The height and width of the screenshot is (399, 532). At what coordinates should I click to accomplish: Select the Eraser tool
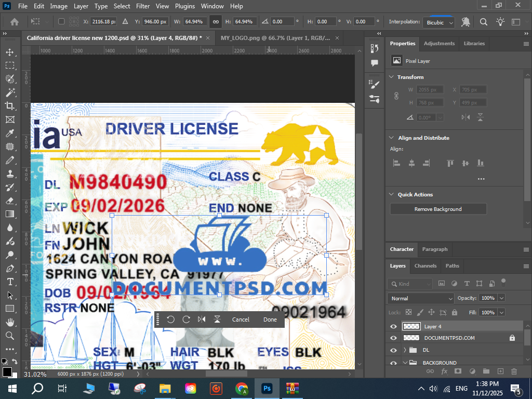pyautogui.click(x=10, y=201)
